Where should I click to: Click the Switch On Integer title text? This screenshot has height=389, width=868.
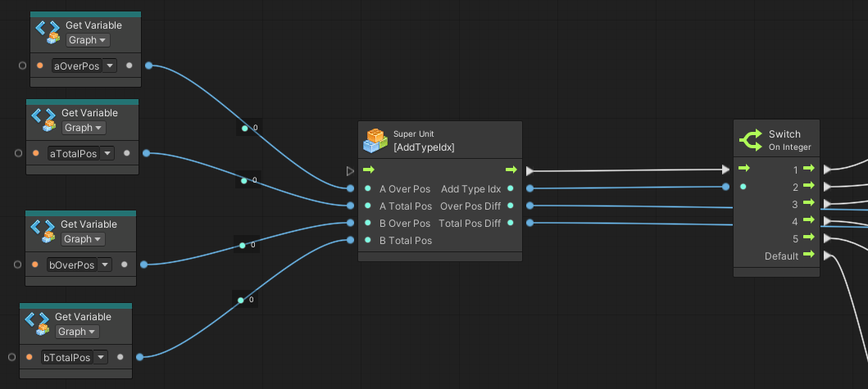(x=789, y=140)
